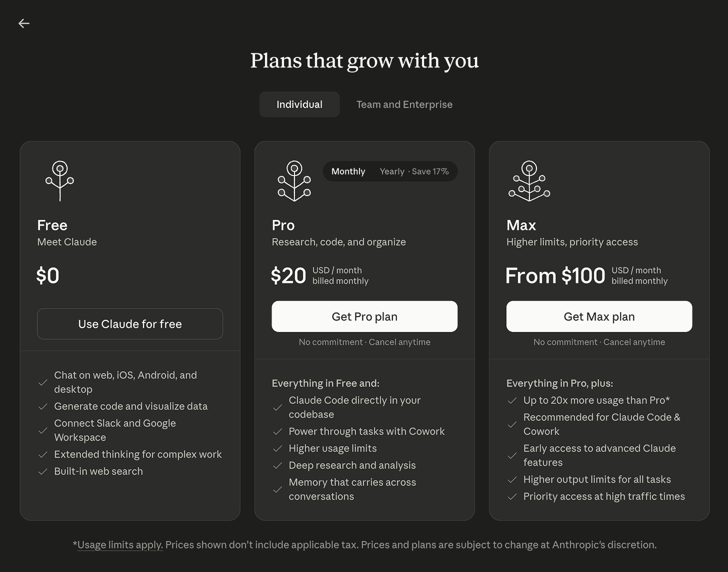Screen dimensions: 728x572
Task: Click Get Max plan button
Action: pos(599,316)
